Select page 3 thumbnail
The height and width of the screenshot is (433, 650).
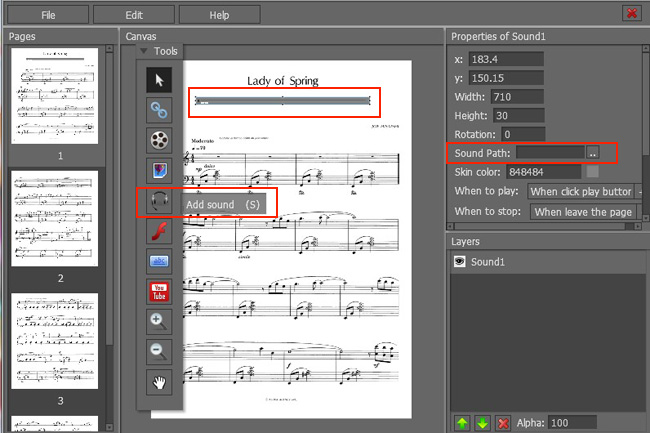[x=55, y=341]
